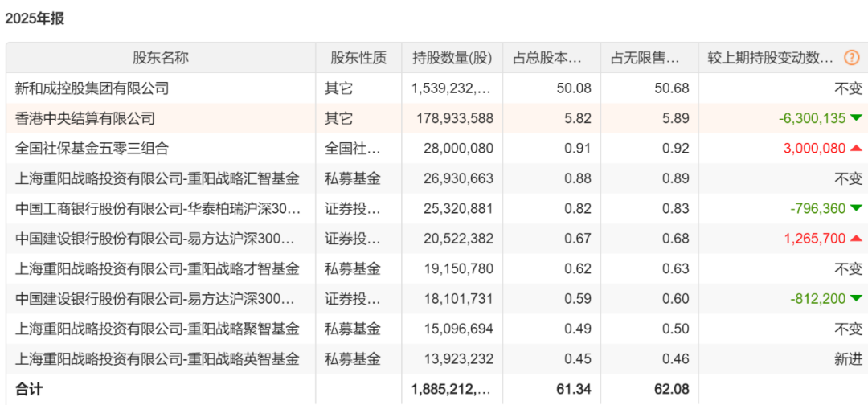Image resolution: width=868 pixels, height=405 pixels.
Task: Sort by the 持股数量(股) column header
Action: [x=452, y=58]
